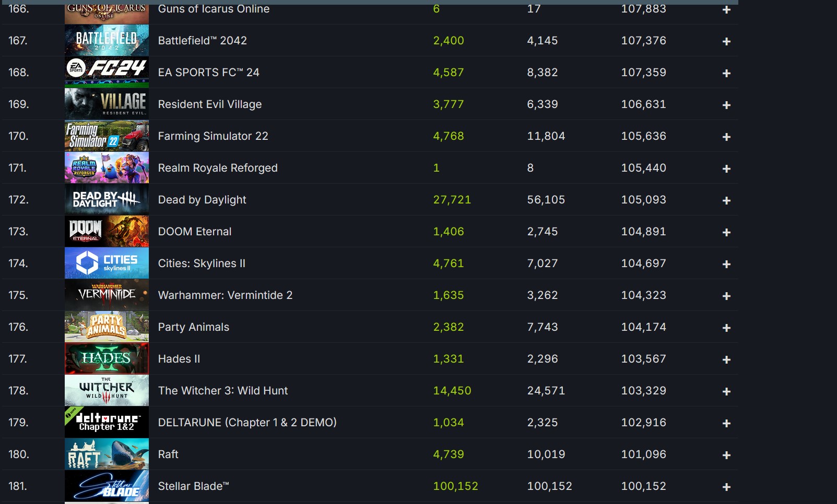Click the plus icon for Cities: Skylines II

(x=726, y=264)
